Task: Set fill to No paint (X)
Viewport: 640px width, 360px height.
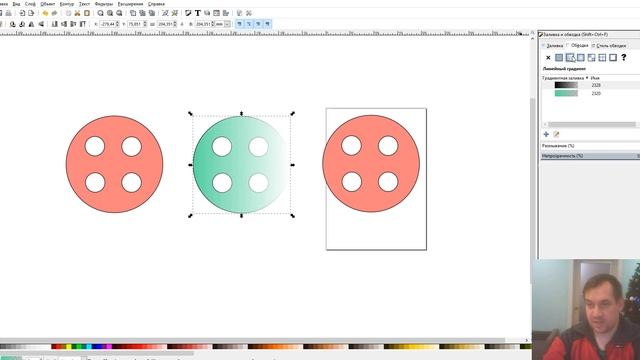Action: pyautogui.click(x=548, y=58)
